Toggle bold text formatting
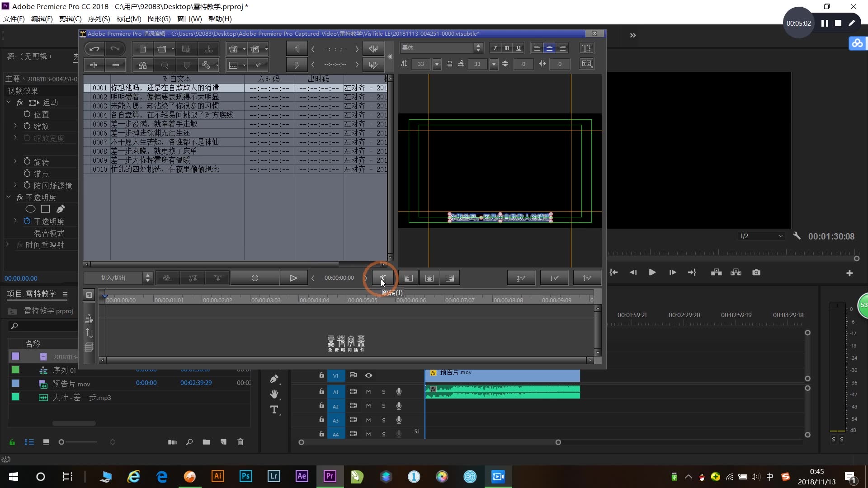The width and height of the screenshot is (868, 488). [507, 48]
